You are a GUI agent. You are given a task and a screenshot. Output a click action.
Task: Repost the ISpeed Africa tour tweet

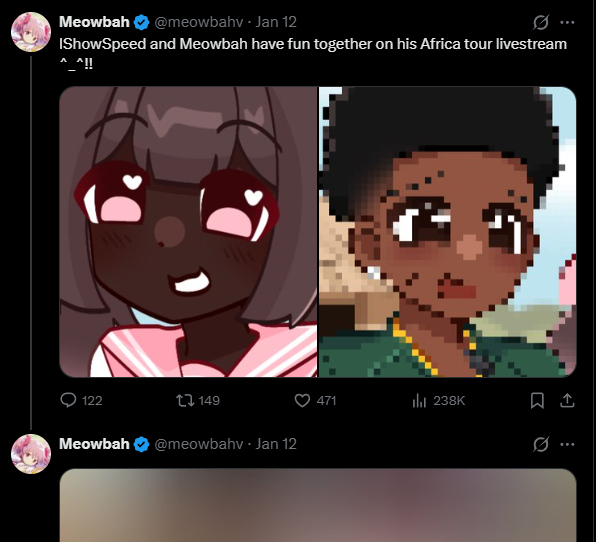(x=198, y=400)
